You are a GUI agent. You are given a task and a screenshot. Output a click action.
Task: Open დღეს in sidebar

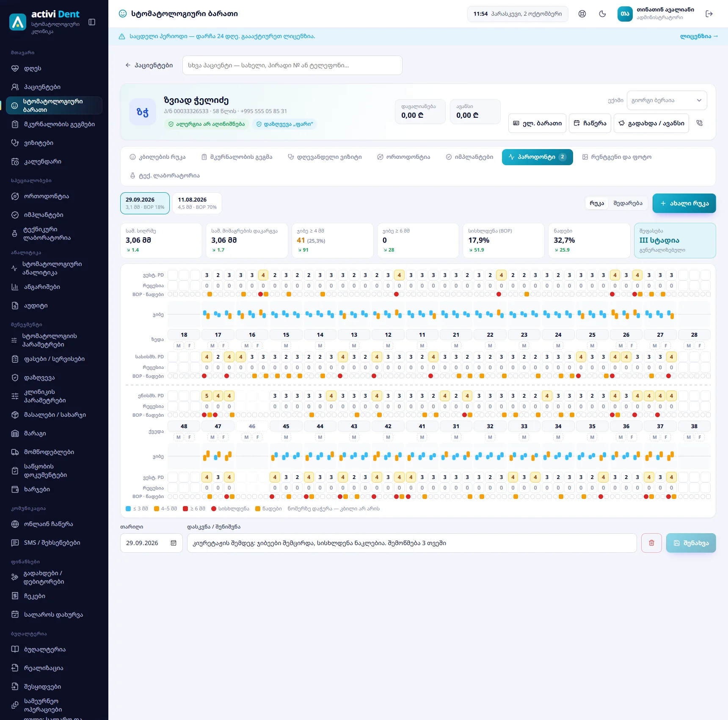(x=54, y=68)
